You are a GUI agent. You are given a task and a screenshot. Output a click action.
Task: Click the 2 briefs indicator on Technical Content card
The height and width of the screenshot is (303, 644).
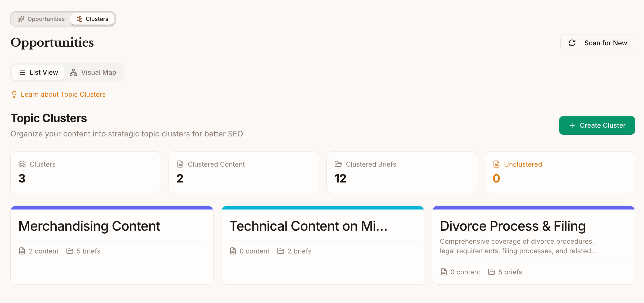tap(294, 251)
